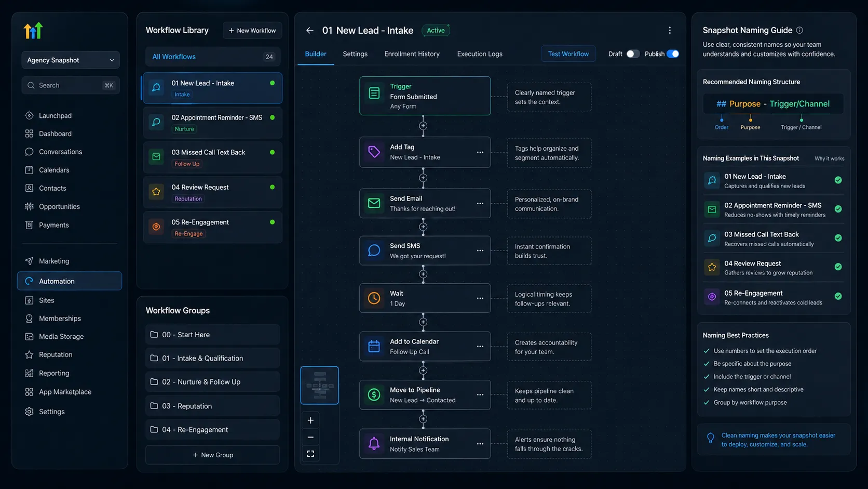
Task: Click the Trigger Form Submitted node
Action: (425, 96)
